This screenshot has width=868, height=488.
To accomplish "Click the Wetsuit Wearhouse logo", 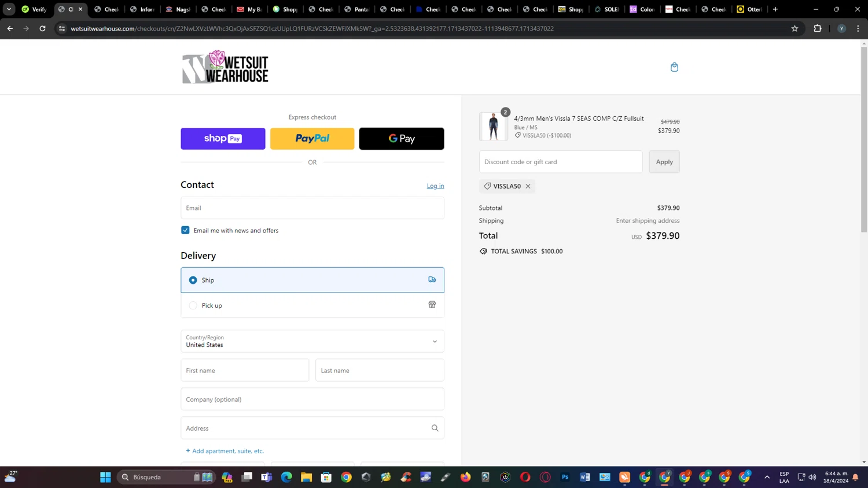I will click(225, 67).
